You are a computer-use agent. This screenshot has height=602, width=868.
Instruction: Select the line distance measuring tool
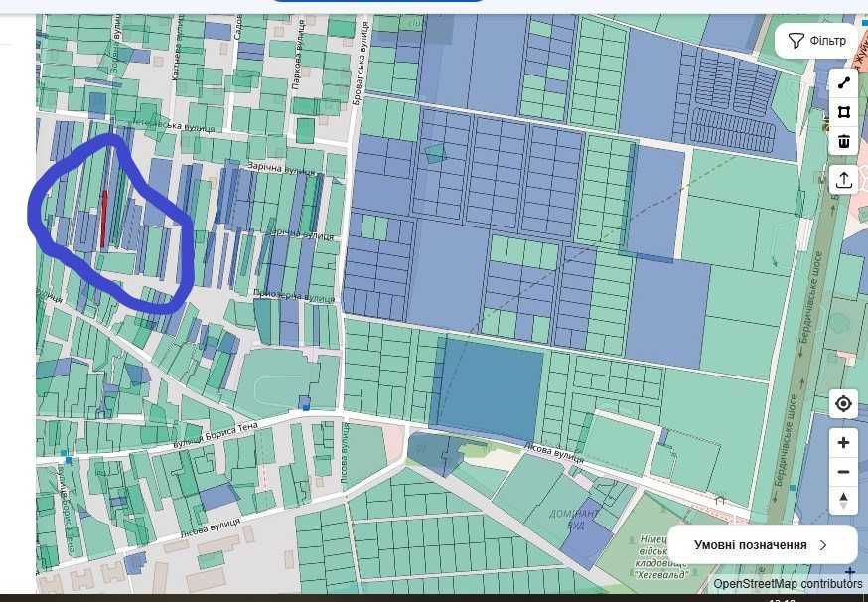[843, 83]
